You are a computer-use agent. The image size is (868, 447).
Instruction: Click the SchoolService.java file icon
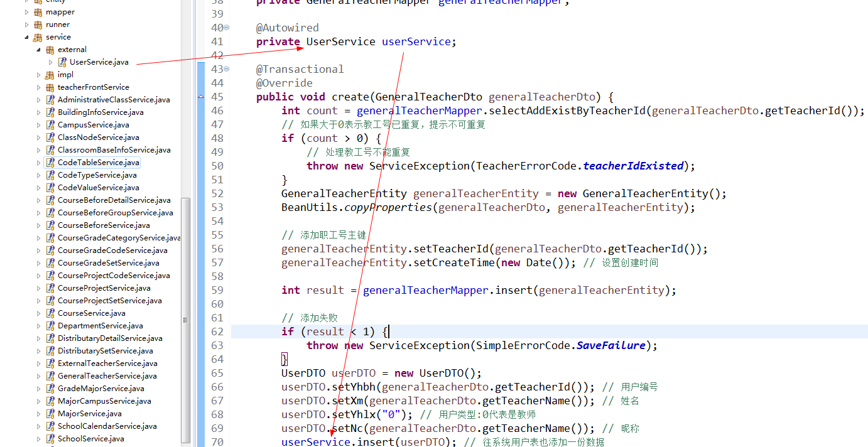[x=50, y=439]
